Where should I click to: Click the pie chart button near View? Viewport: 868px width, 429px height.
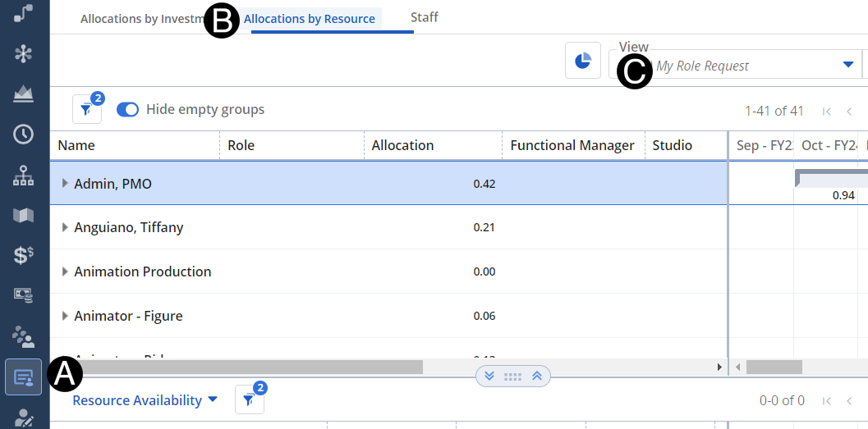tap(583, 62)
